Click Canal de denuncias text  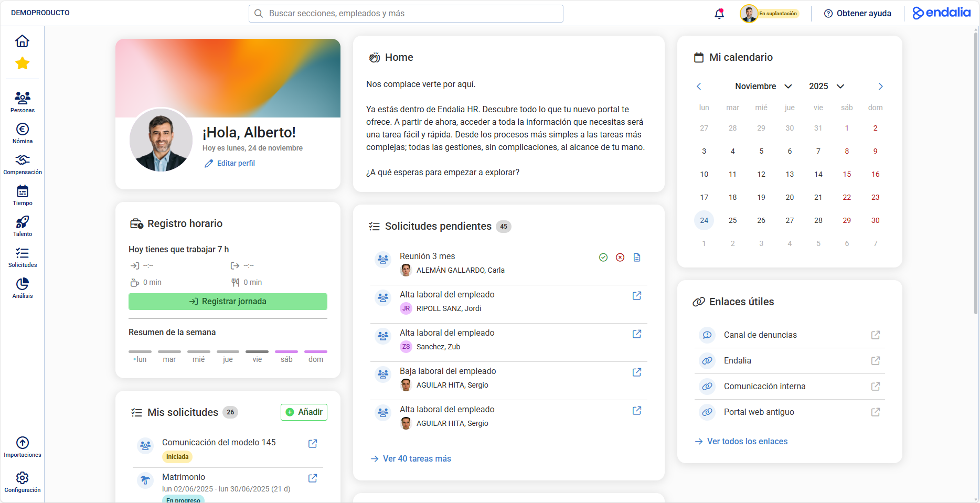tap(760, 335)
